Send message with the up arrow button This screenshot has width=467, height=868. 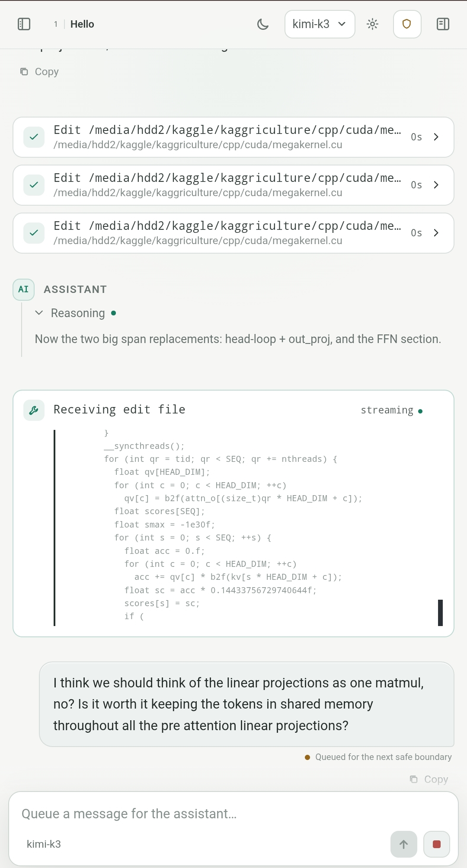point(404,844)
